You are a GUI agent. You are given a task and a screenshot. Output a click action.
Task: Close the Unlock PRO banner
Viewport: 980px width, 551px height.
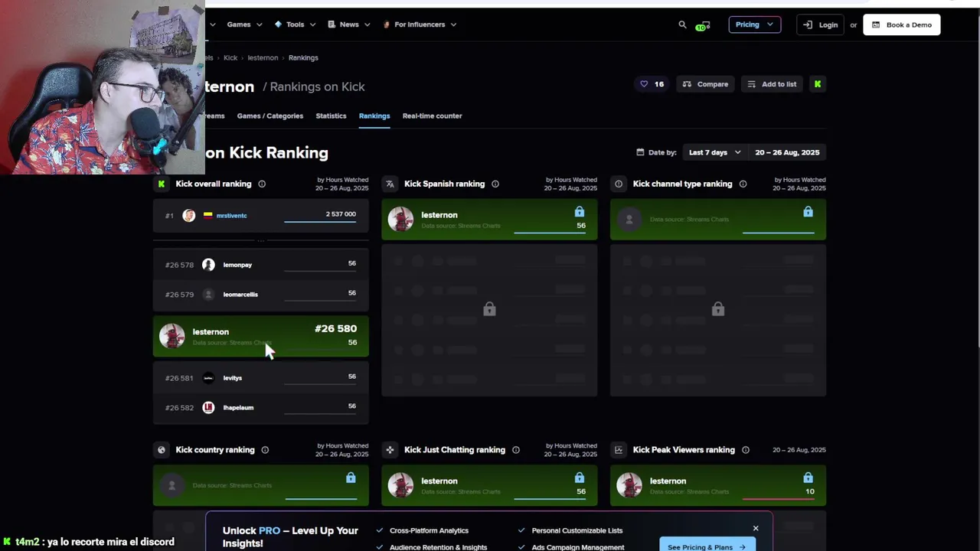(x=756, y=529)
